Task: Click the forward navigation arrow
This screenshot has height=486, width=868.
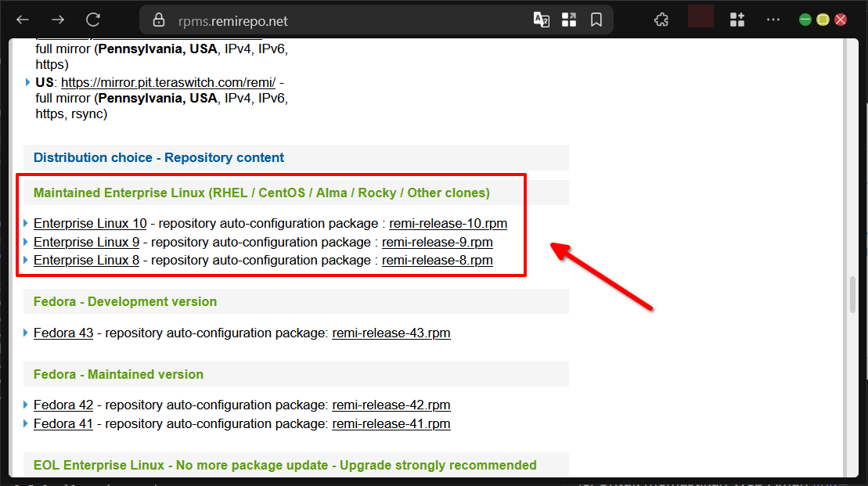Action: [57, 19]
